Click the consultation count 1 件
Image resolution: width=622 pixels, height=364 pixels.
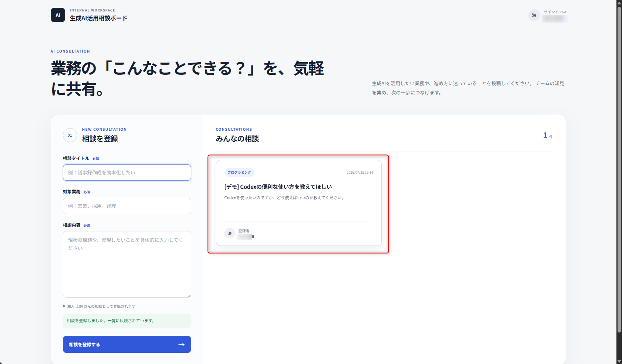tap(548, 136)
